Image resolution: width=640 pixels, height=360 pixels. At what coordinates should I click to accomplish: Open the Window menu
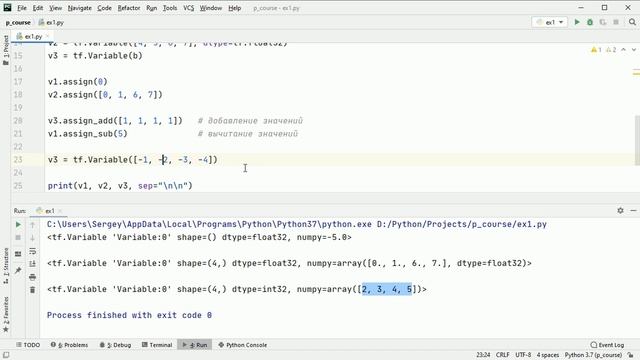(x=211, y=8)
